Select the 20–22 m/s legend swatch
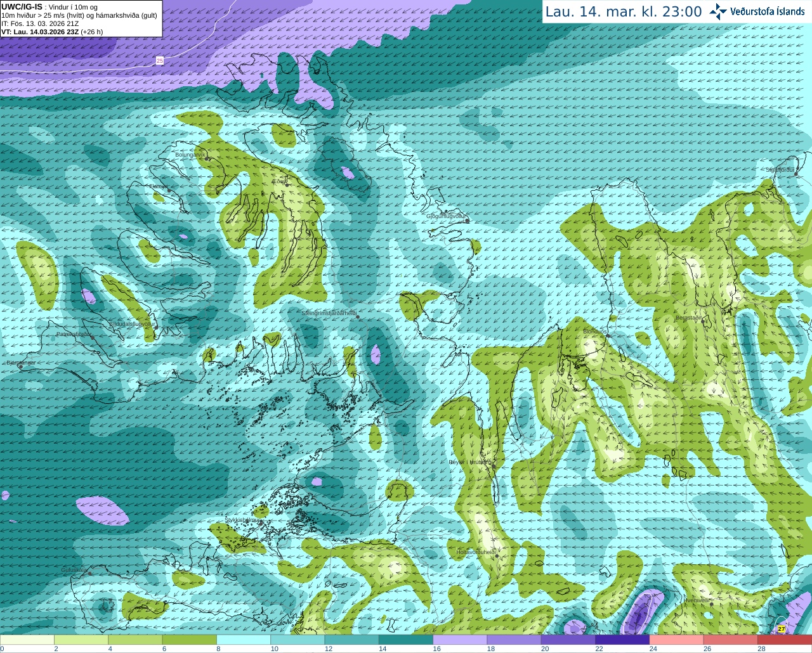 (x=568, y=640)
